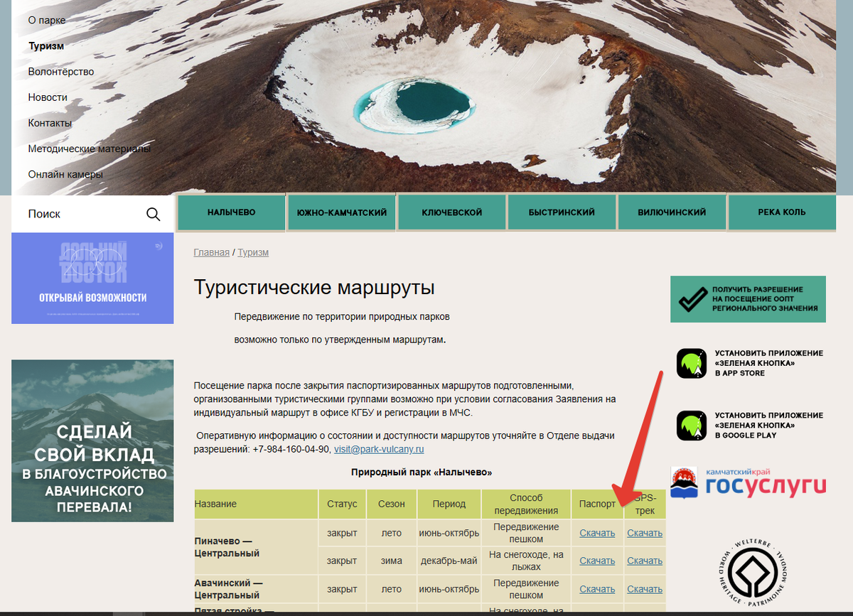
Task: Select Онлайн камеры in the sidebar
Action: [68, 173]
